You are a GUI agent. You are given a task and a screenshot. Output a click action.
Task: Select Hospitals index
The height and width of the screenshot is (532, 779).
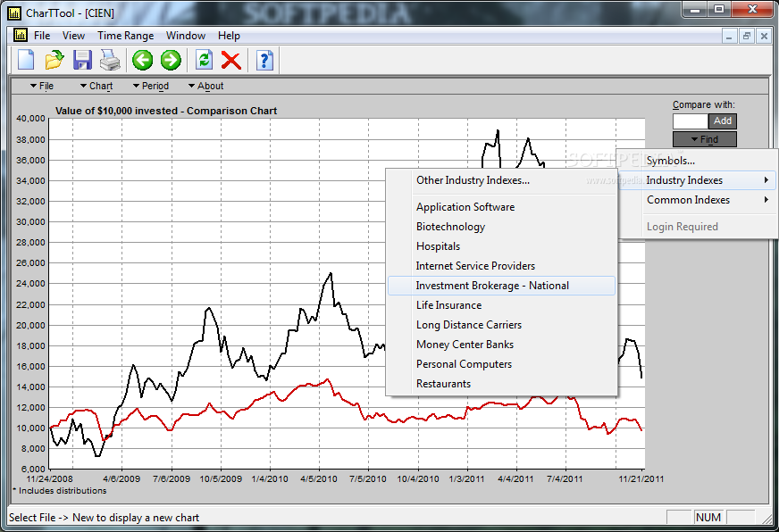(x=501, y=246)
